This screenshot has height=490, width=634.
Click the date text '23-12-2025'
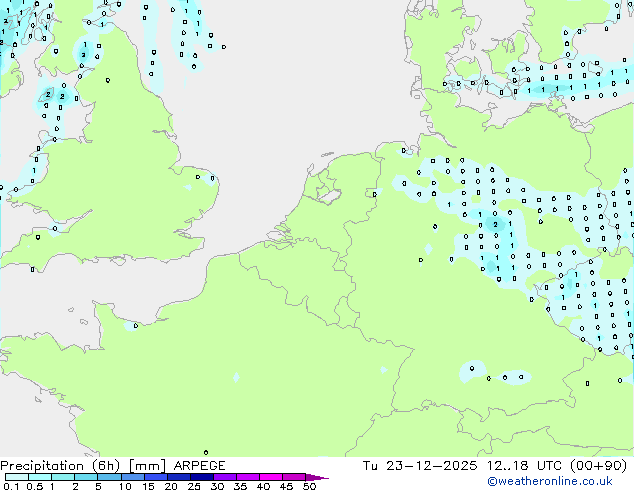[x=431, y=466]
